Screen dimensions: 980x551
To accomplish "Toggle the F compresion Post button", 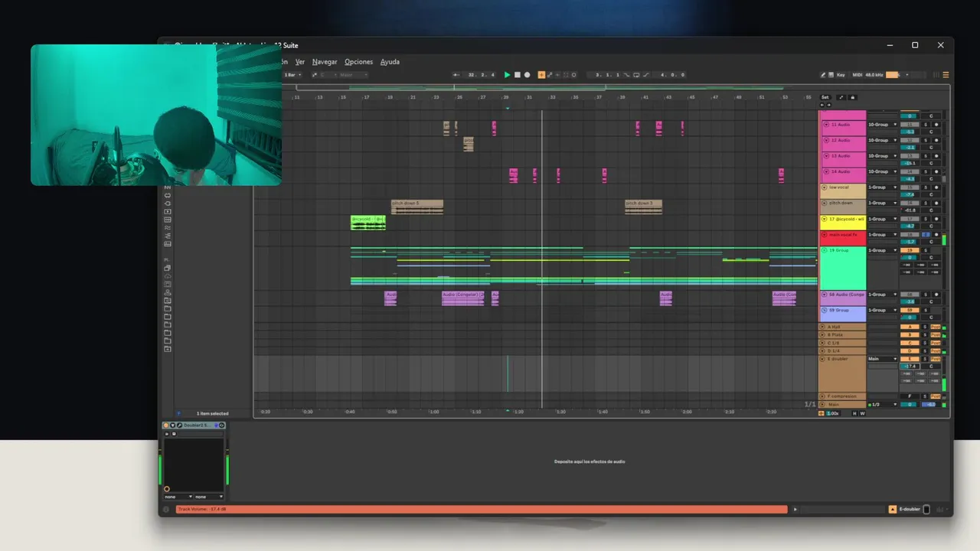I will click(936, 396).
